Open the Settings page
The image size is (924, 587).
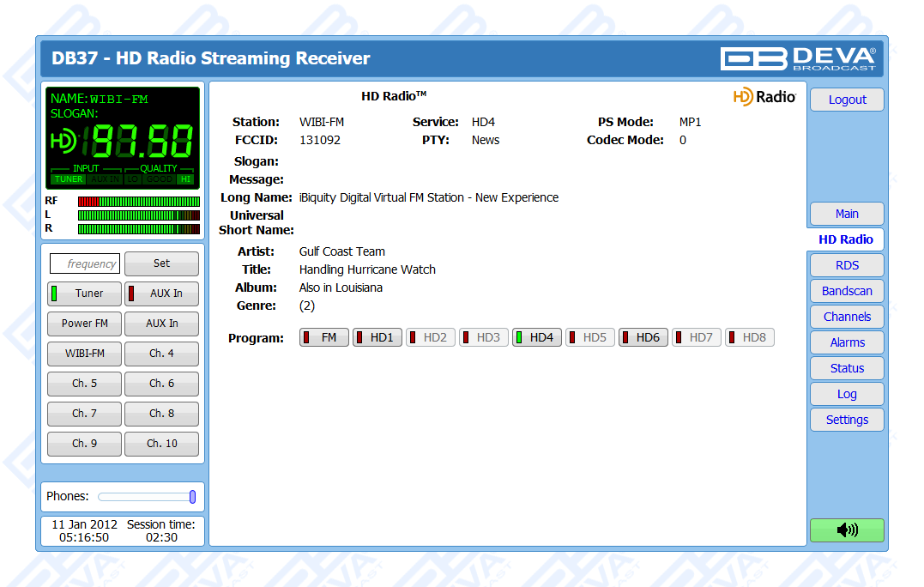(846, 420)
